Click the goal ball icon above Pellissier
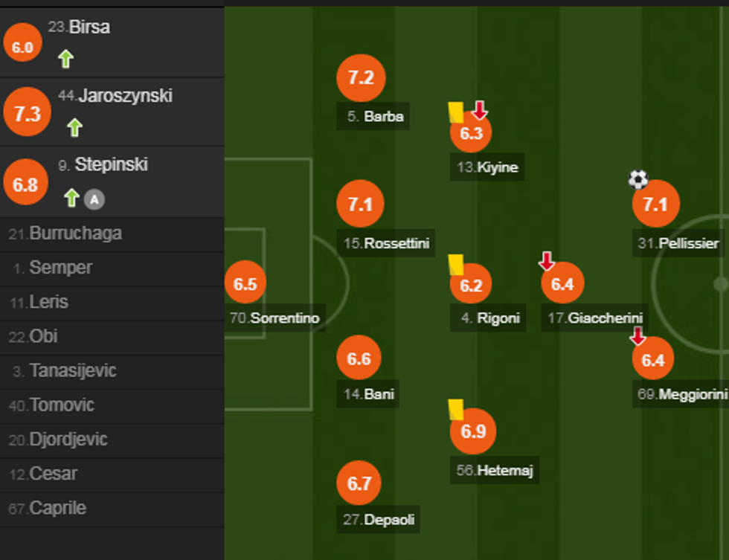This screenshot has width=729, height=560. click(638, 179)
